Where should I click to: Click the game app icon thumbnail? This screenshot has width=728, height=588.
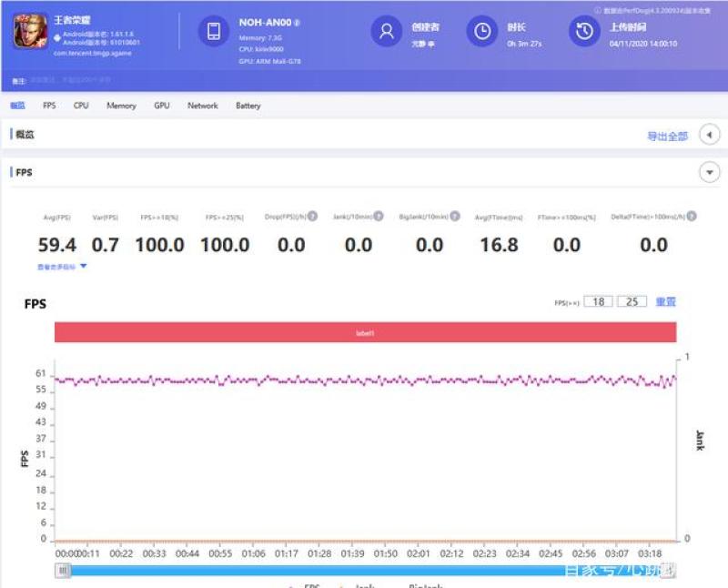[31, 32]
